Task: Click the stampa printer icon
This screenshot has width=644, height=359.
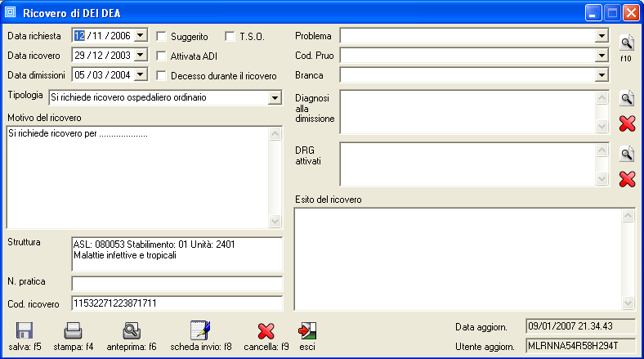Action: pos(73,331)
